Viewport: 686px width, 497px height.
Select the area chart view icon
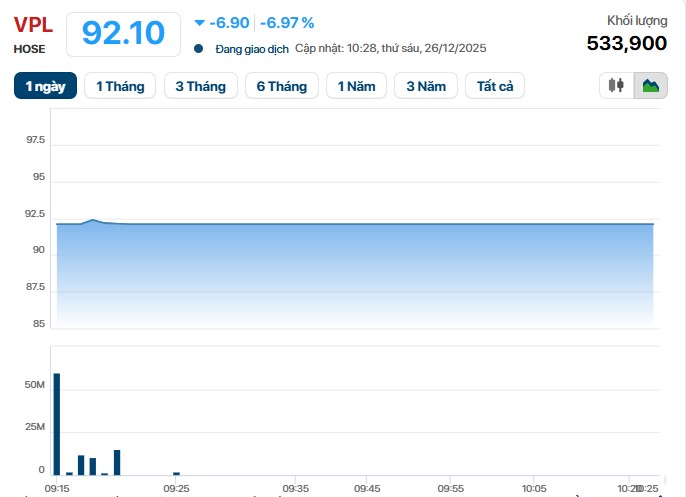tap(651, 86)
